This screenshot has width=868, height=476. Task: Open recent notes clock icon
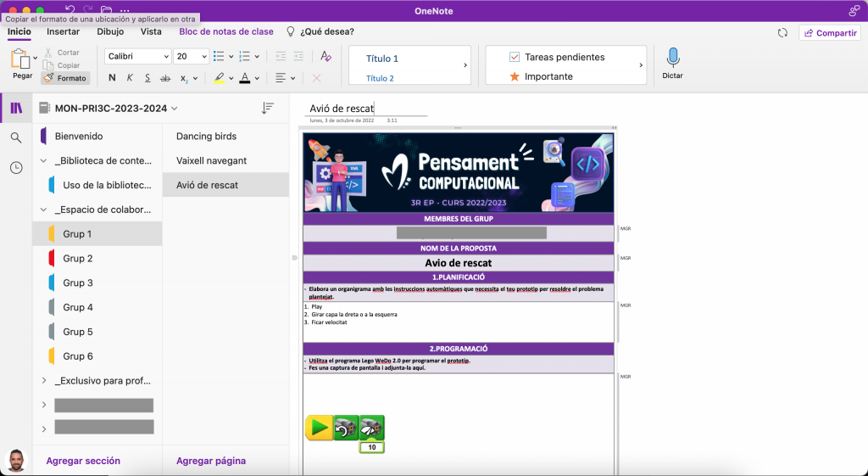pos(16,168)
